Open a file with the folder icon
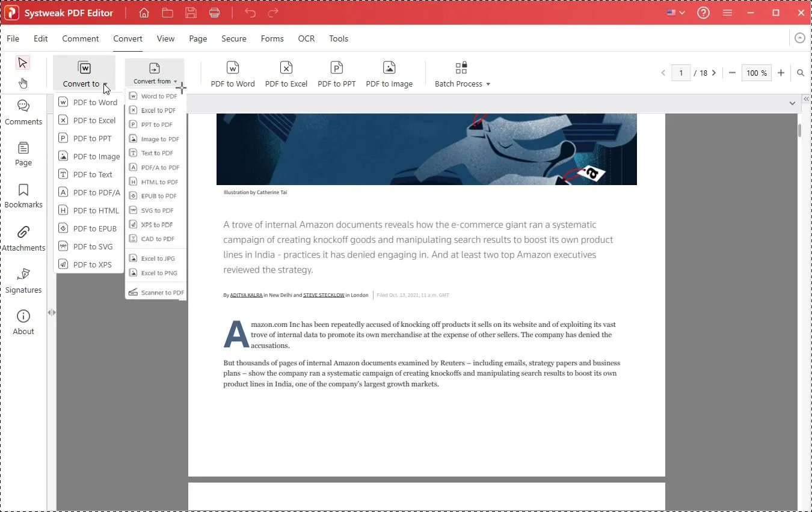Screen dimensions: 812x512 tap(167, 13)
